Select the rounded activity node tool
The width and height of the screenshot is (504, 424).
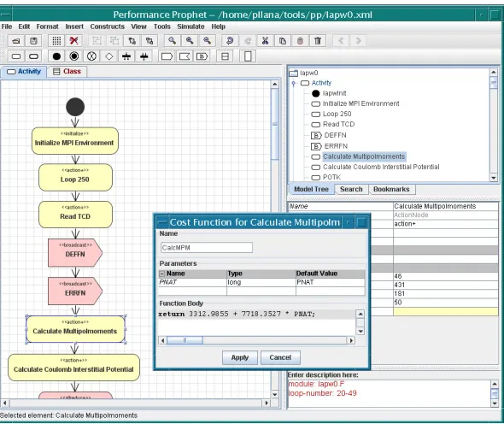(x=33, y=56)
